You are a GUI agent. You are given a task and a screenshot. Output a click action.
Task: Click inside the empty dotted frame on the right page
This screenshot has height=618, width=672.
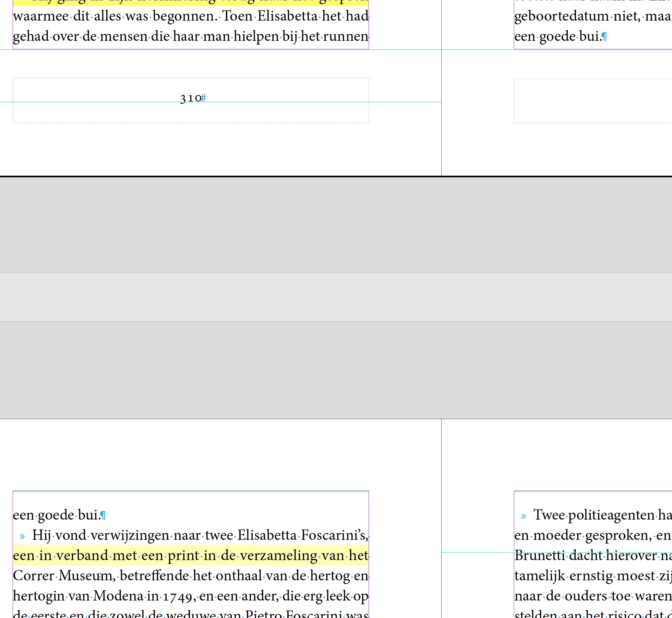point(593,100)
